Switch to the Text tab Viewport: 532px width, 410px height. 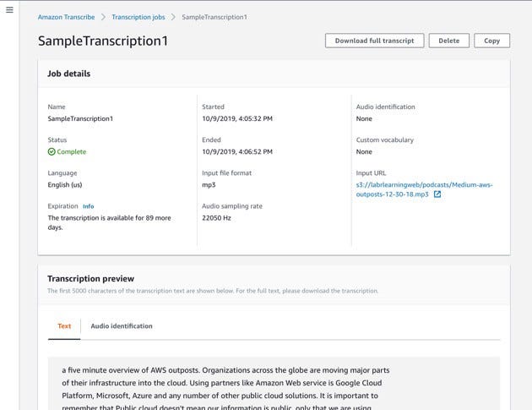point(64,325)
